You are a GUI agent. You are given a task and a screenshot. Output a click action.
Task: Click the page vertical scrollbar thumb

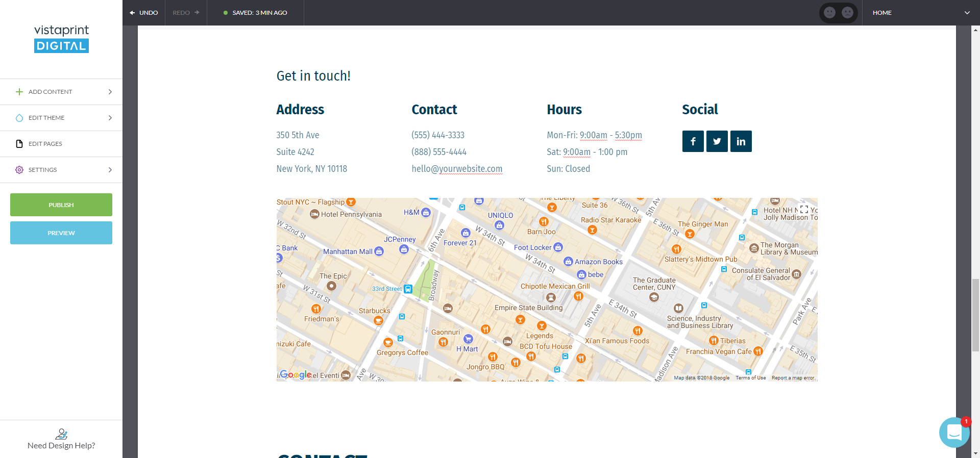(975, 315)
